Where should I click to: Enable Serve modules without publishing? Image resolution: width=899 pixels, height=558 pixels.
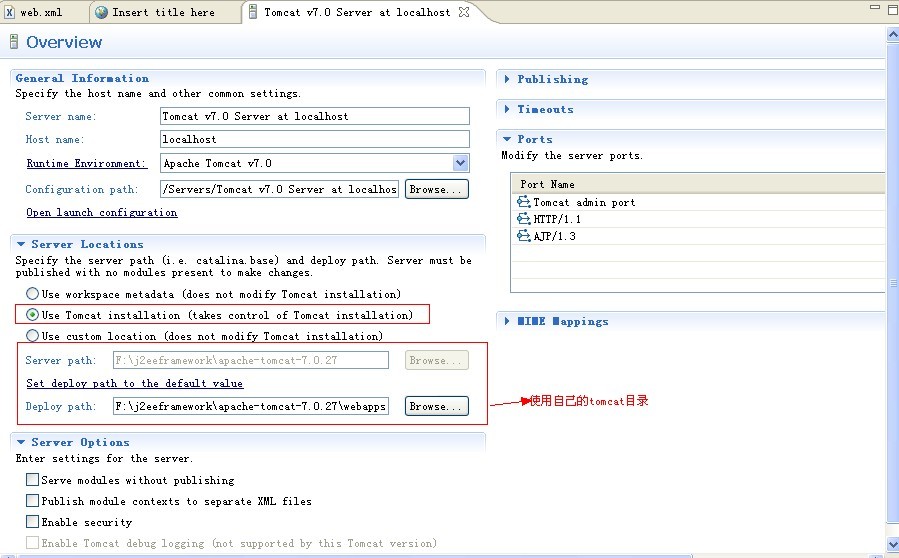[33, 479]
